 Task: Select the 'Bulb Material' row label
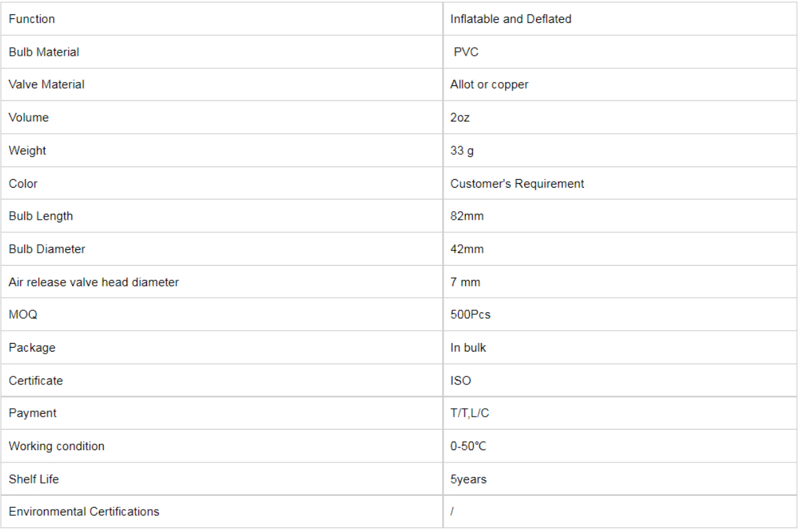[x=43, y=52]
